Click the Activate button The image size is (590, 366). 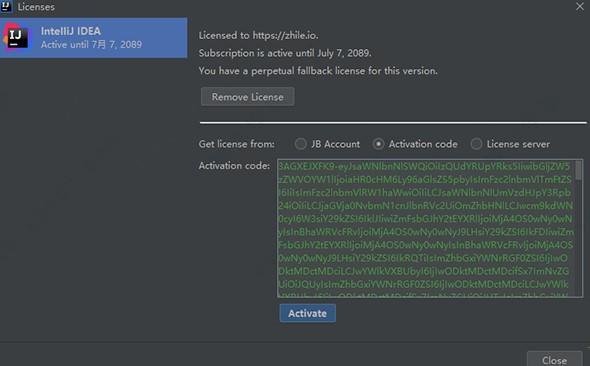point(307,313)
